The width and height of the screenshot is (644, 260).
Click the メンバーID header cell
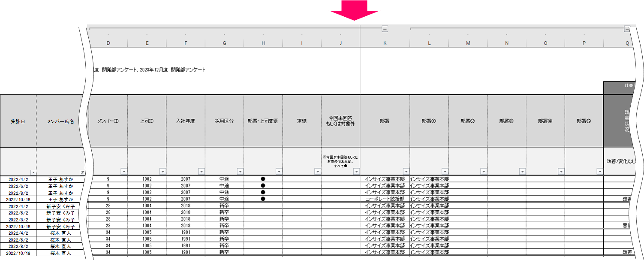tap(108, 121)
